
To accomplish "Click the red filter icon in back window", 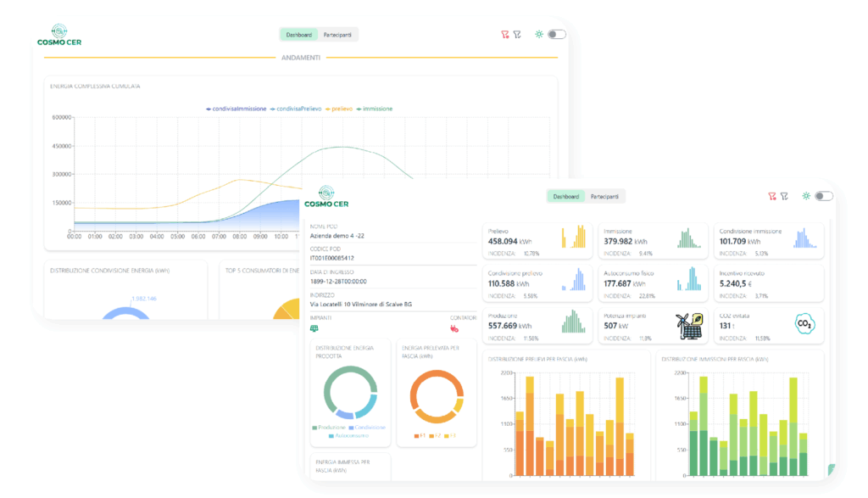I will (504, 35).
